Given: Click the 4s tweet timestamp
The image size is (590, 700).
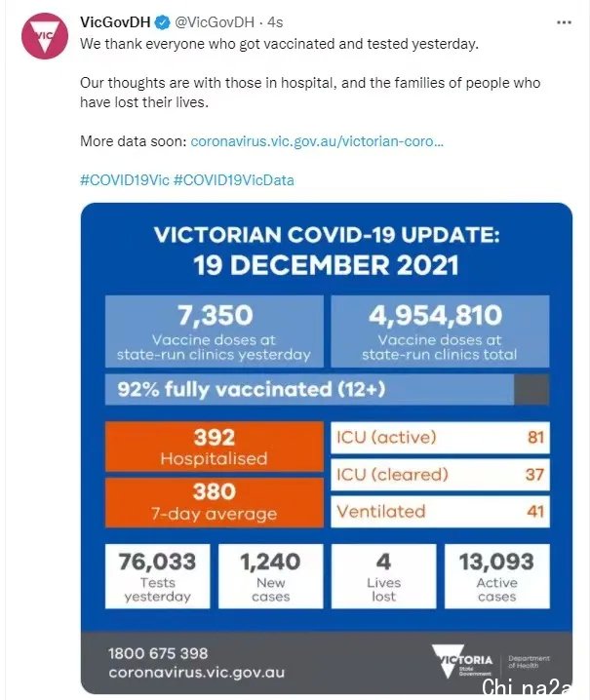Looking at the screenshot, I should (x=275, y=22).
